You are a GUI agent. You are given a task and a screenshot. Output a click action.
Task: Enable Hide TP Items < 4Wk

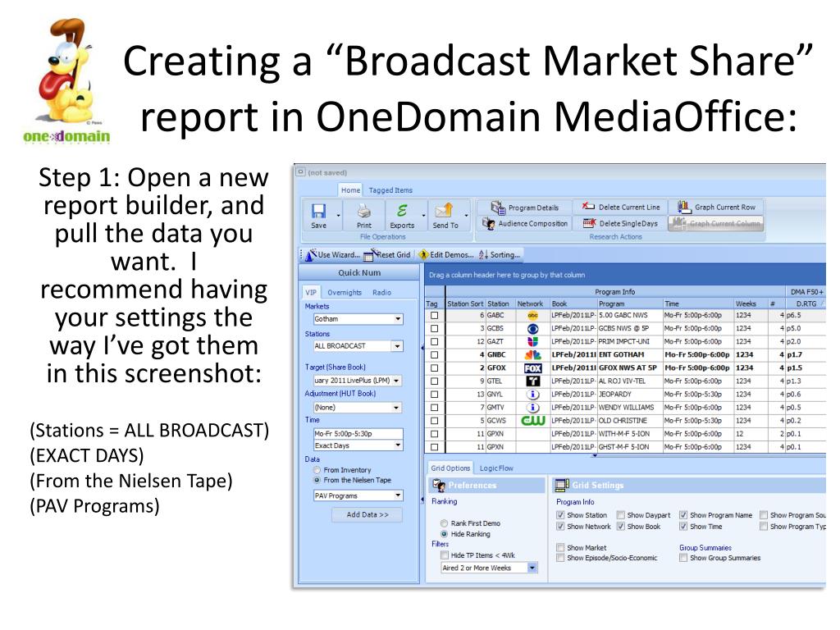click(444, 555)
